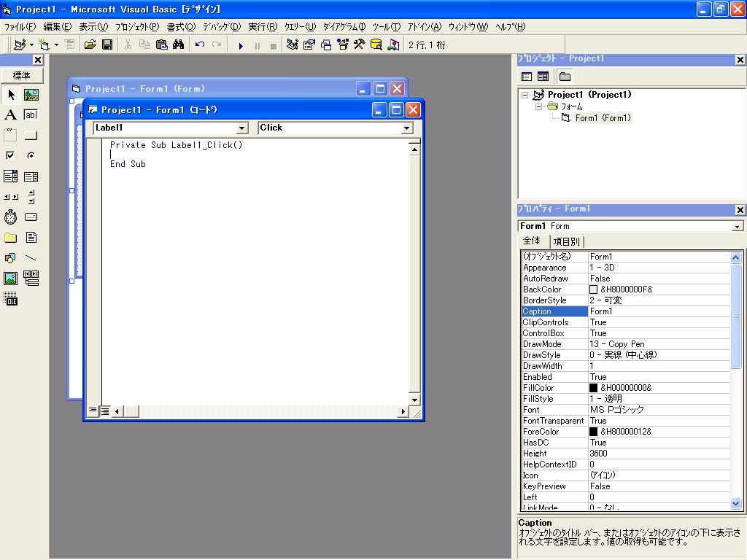The image size is (747, 560).
Task: Open the Label1 object dropdown in code window
Action: click(242, 128)
